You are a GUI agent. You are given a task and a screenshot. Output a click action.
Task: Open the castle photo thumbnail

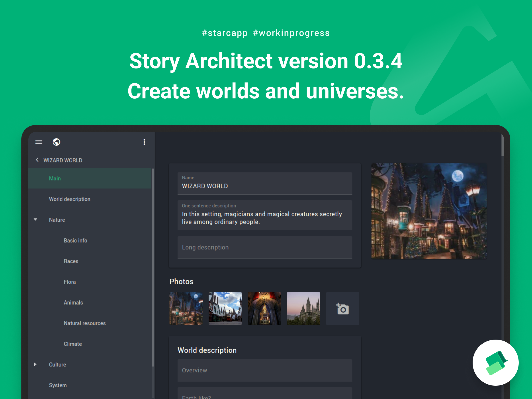(303, 309)
